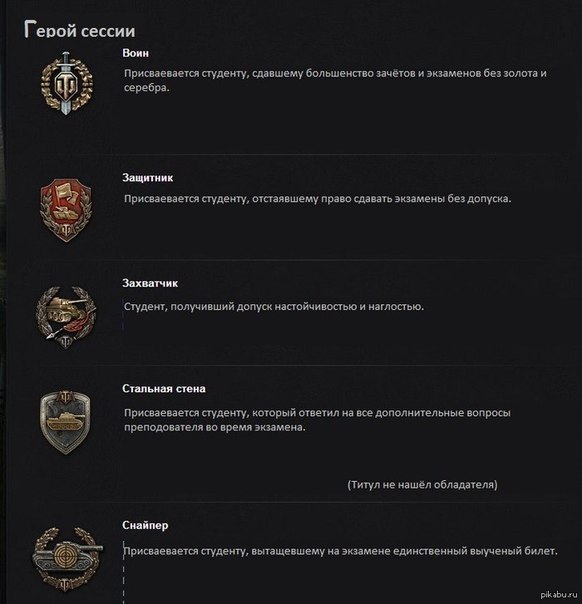Click the Стальная стена description about дополнительные вопросы
Viewport: 582px width, 604px height.
pyautogui.click(x=317, y=420)
